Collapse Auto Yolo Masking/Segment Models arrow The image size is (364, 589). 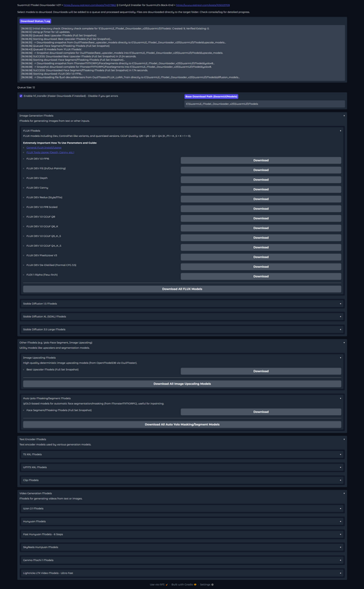341,398
